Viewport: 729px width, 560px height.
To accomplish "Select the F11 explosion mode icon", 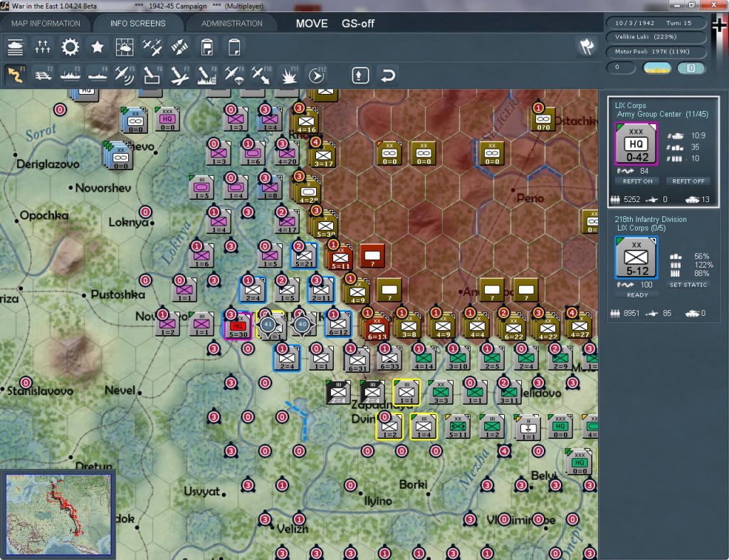I will [x=289, y=75].
